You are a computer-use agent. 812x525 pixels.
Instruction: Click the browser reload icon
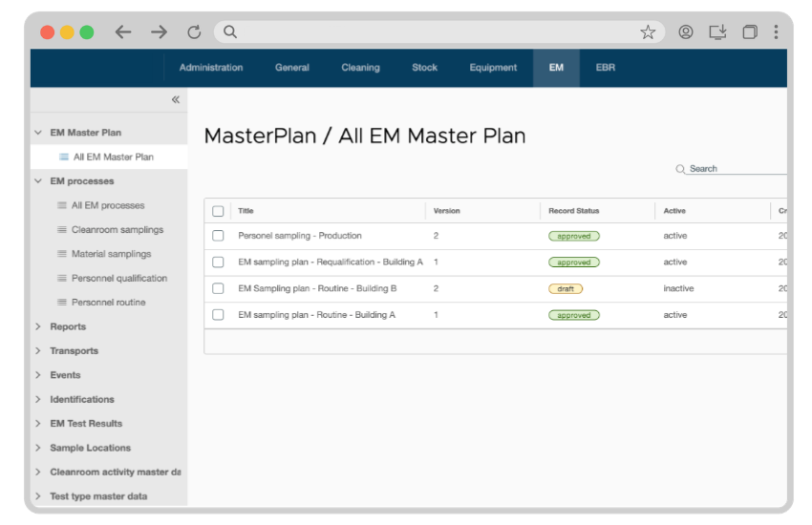tap(194, 31)
